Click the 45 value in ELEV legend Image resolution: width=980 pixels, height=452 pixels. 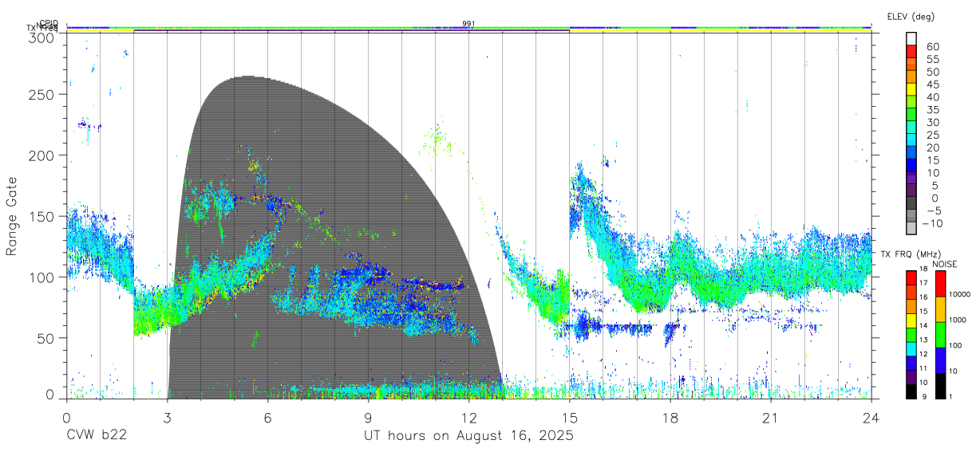click(x=932, y=85)
